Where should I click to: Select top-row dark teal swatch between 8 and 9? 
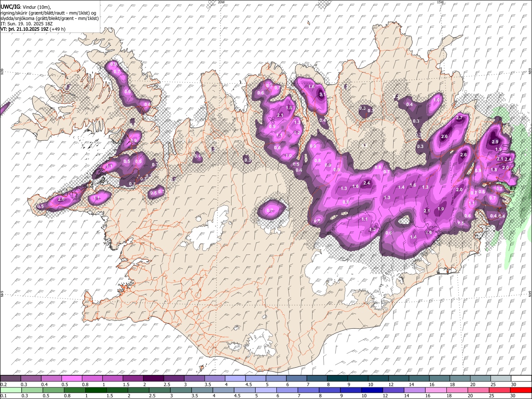[x=337, y=378]
